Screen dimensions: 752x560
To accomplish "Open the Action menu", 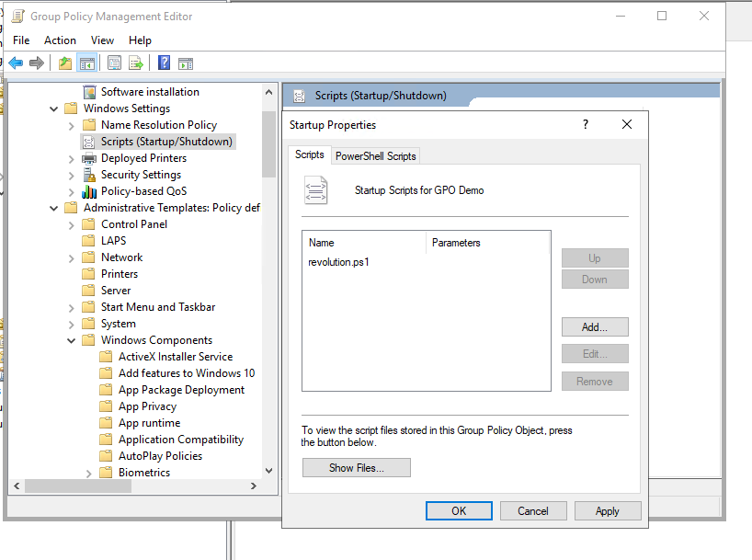I will [x=60, y=40].
